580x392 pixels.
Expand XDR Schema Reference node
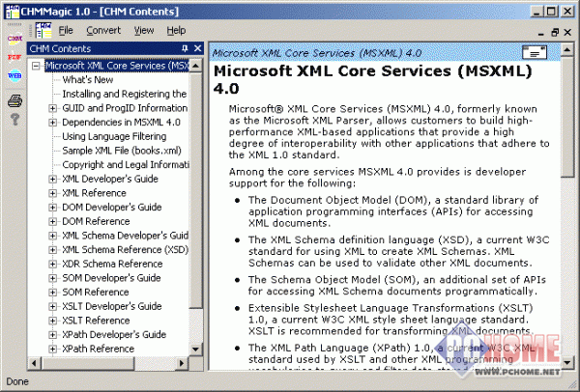click(52, 265)
